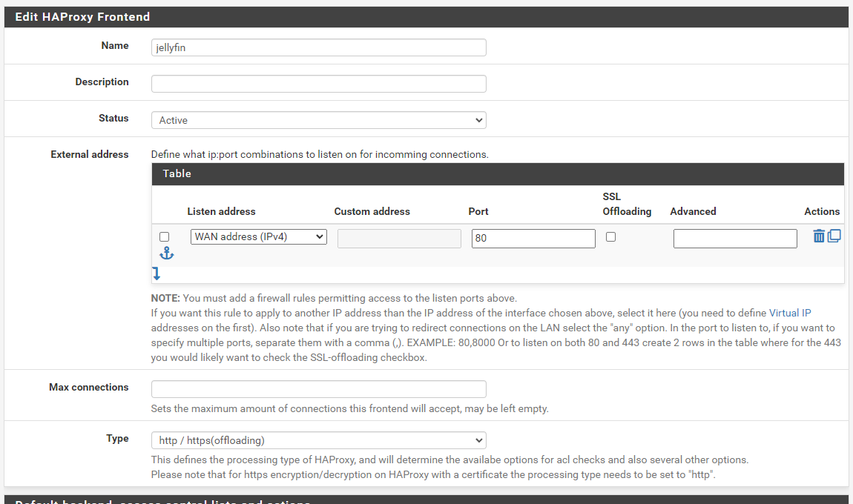Click the Listen address column header
Screen dimensions: 853x504
221,211
